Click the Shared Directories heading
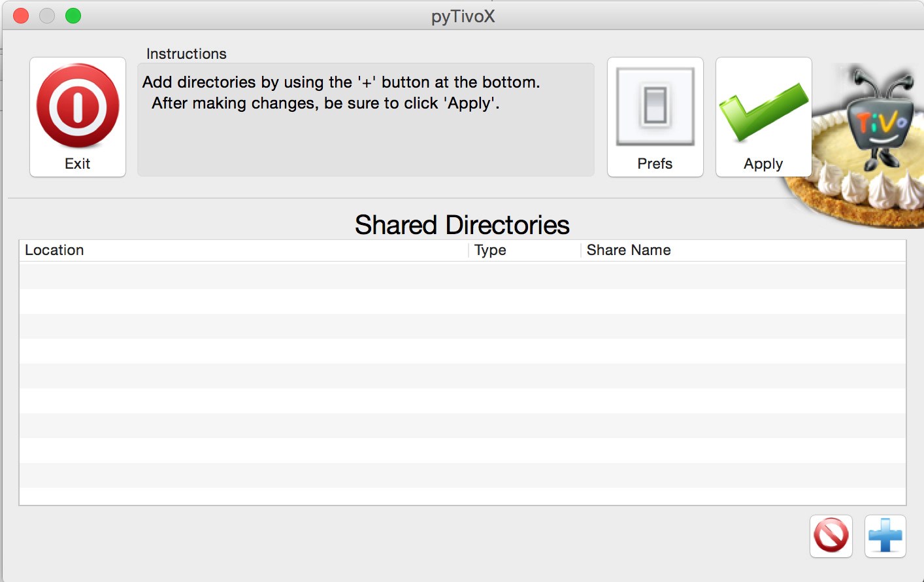This screenshot has width=924, height=582. click(462, 225)
